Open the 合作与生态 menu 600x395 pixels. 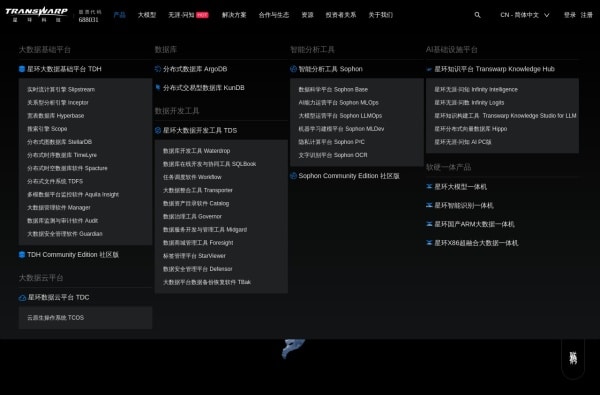pos(274,15)
